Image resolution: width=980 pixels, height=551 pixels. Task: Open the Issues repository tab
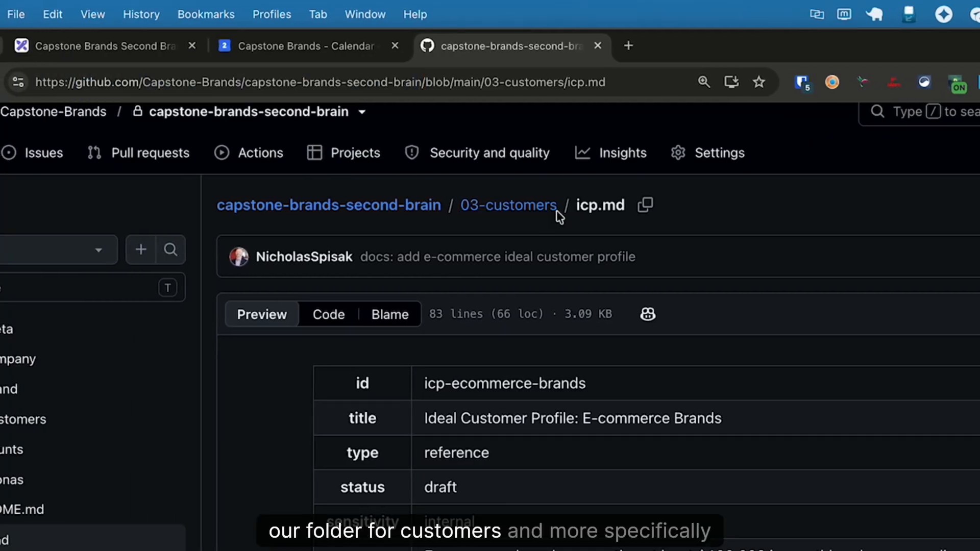(x=32, y=153)
